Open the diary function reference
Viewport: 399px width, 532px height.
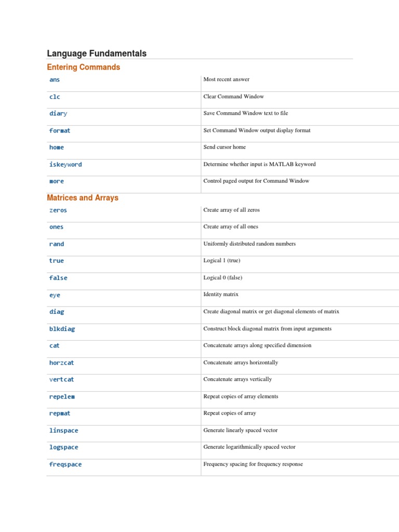pos(58,114)
